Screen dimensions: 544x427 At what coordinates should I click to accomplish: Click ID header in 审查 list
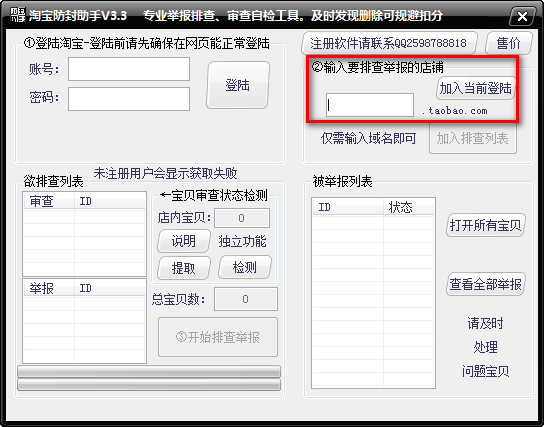pos(110,201)
